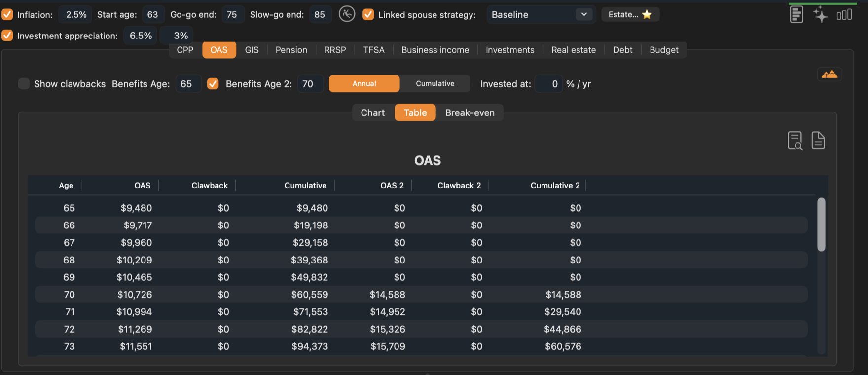Switch to Cumulative view button
868x375 pixels.
pos(435,83)
